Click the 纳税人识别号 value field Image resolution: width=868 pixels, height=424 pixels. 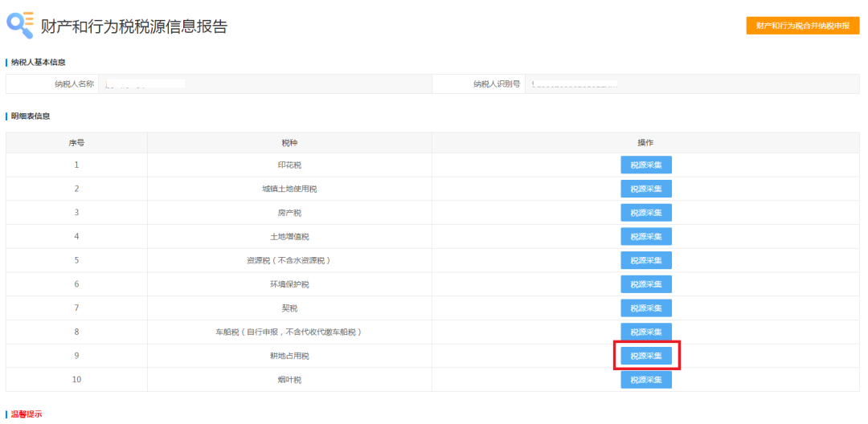691,84
